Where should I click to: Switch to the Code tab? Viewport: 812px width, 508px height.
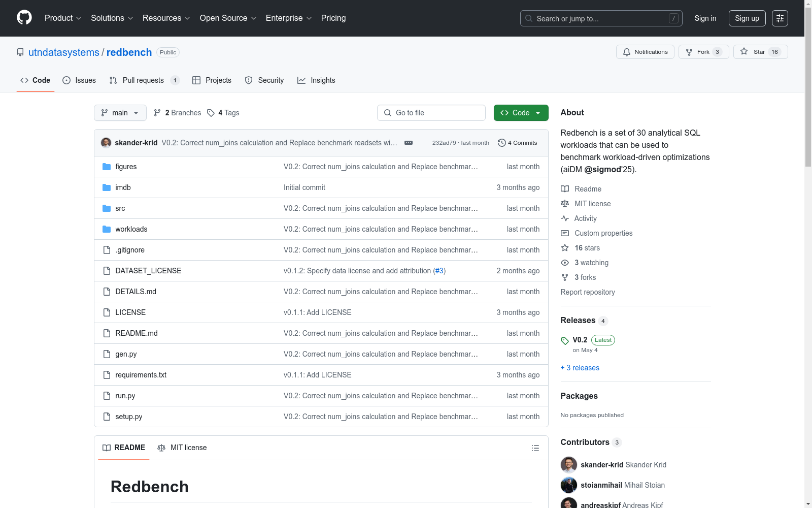pos(36,80)
